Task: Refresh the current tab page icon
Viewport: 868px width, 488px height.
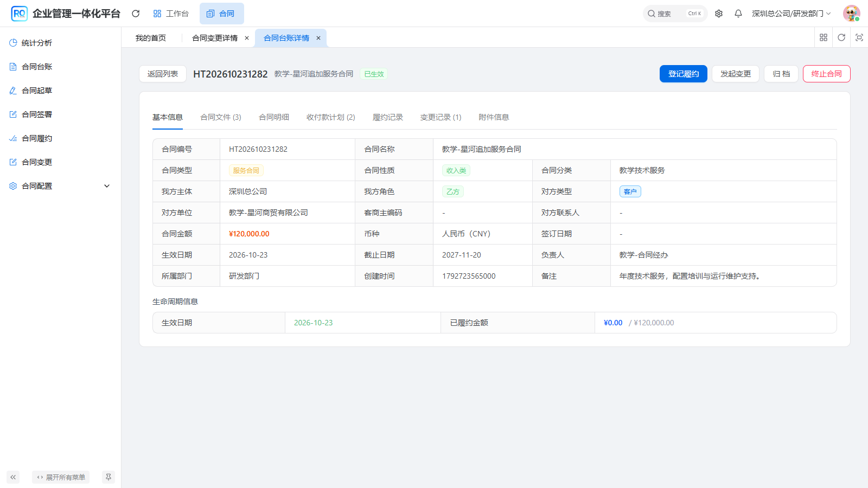Action: point(841,37)
